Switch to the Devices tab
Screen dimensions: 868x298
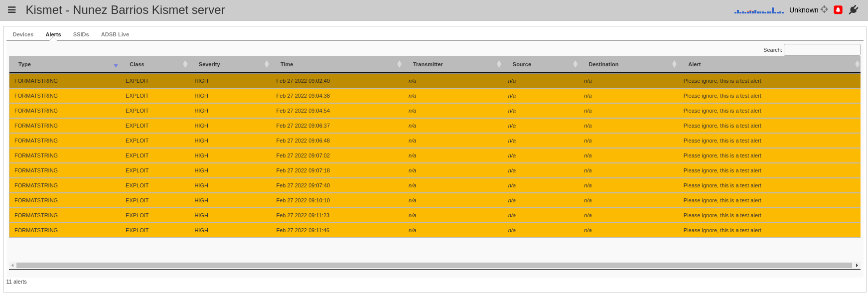[23, 34]
